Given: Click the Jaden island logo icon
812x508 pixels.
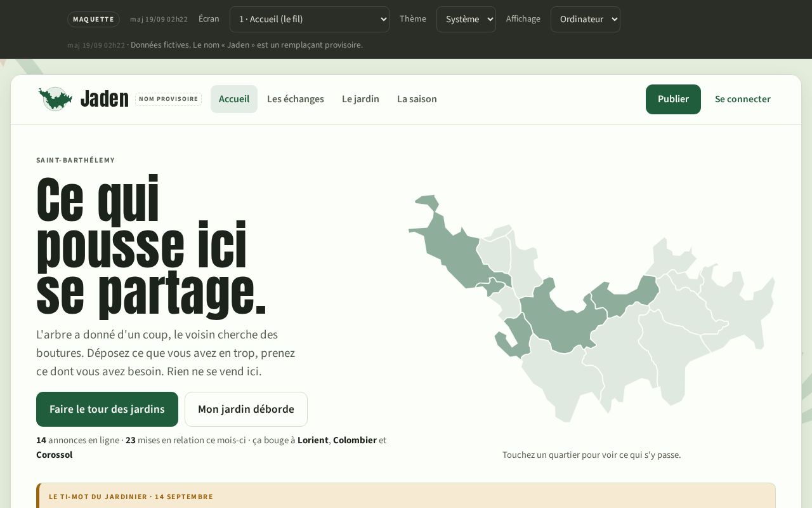Looking at the screenshot, I should tap(55, 99).
